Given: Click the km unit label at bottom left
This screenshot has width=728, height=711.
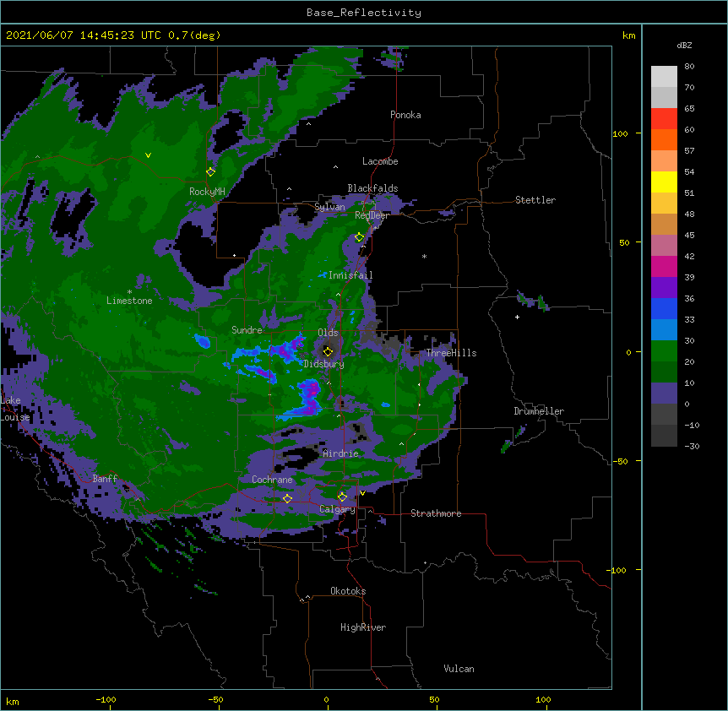Looking at the screenshot, I should 13,702.
